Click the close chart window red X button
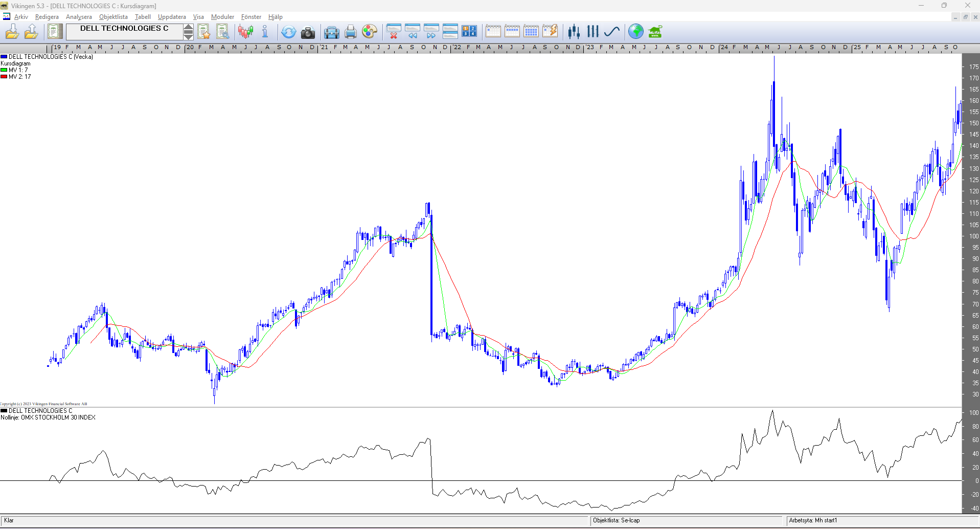 click(x=393, y=32)
